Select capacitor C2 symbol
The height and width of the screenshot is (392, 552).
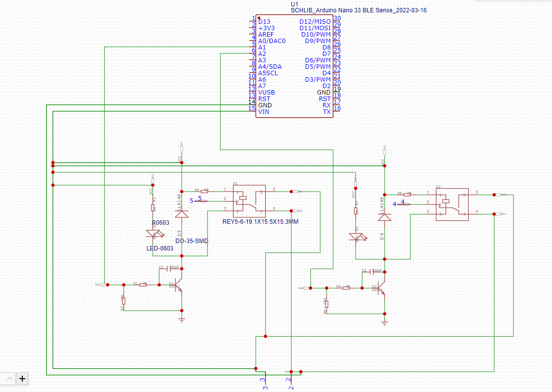coord(371,271)
